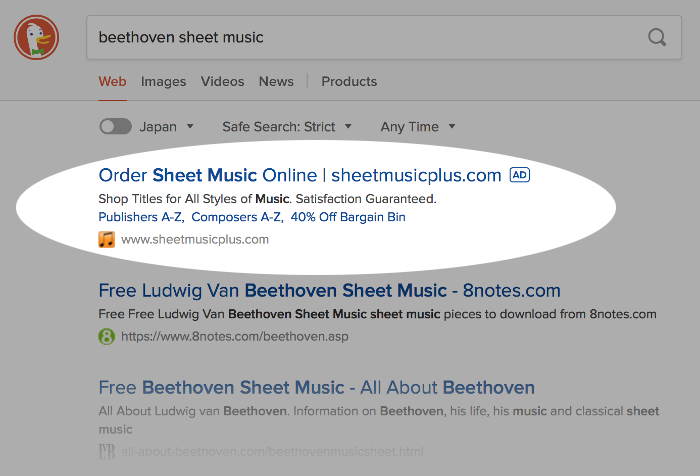Open the Order Sheet Music Online ad link

(300, 175)
